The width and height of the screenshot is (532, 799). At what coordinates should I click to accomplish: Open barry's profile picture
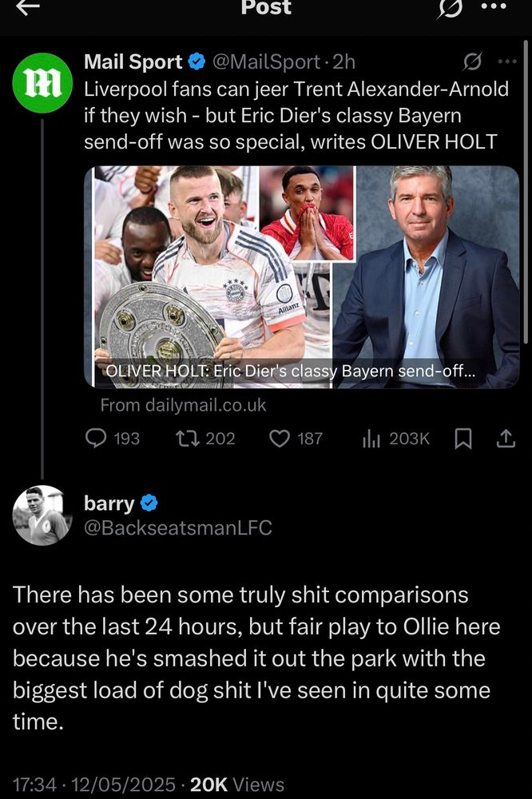[42, 515]
